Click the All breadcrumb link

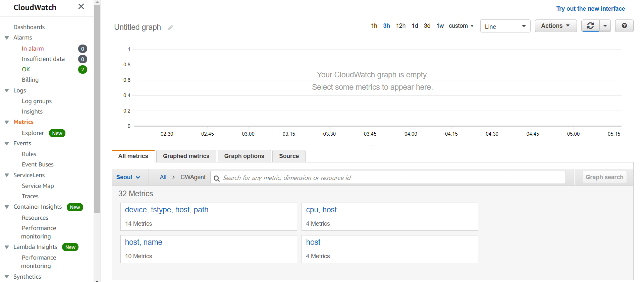click(x=163, y=177)
